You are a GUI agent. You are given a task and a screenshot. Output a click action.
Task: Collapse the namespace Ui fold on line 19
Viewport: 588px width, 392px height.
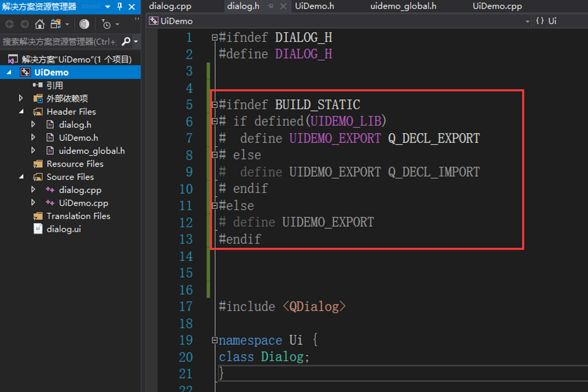(214, 341)
